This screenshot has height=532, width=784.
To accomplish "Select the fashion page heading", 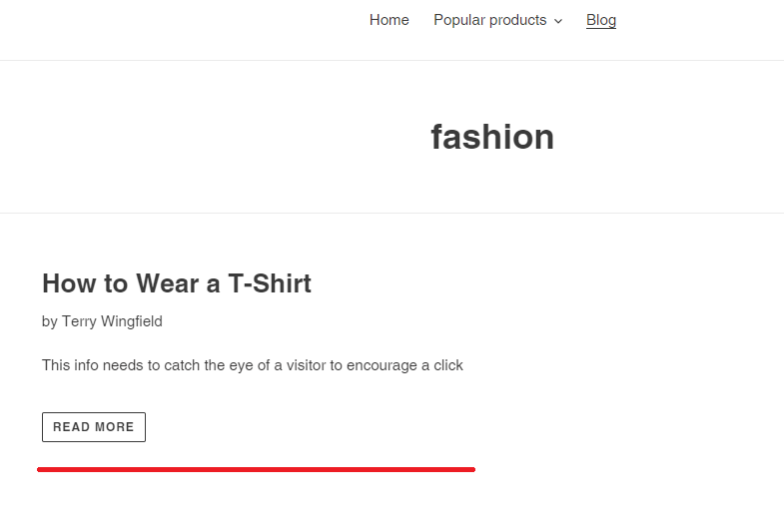I will [x=492, y=137].
